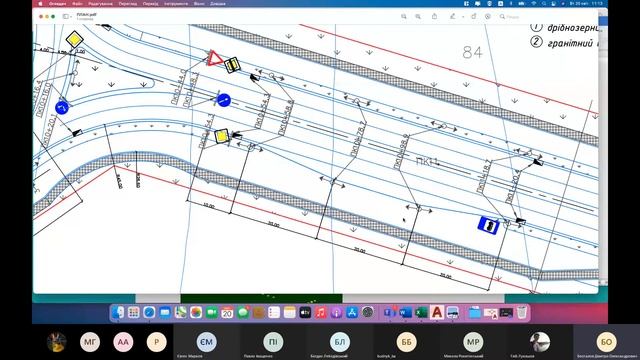Select participant avatar МГ
The width and height of the screenshot is (640, 360).
[90, 342]
